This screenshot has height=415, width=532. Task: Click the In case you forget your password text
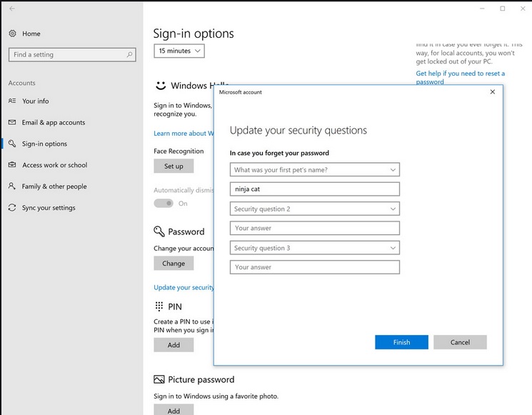279,153
